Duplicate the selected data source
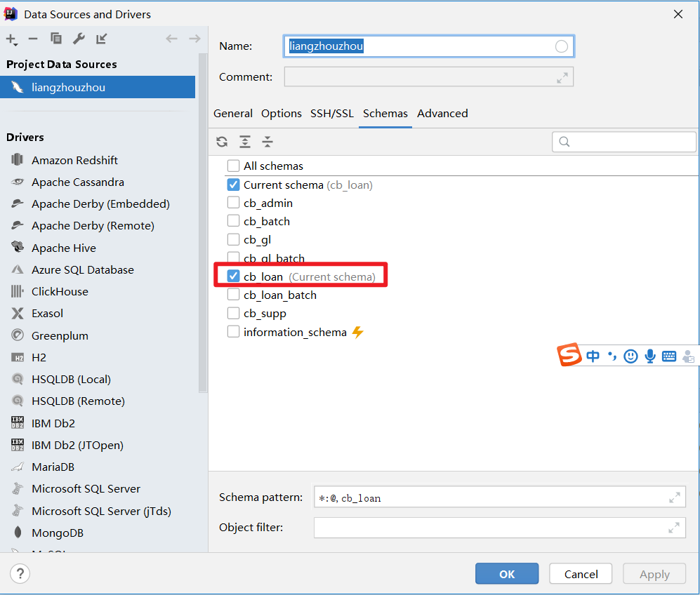 coord(55,39)
